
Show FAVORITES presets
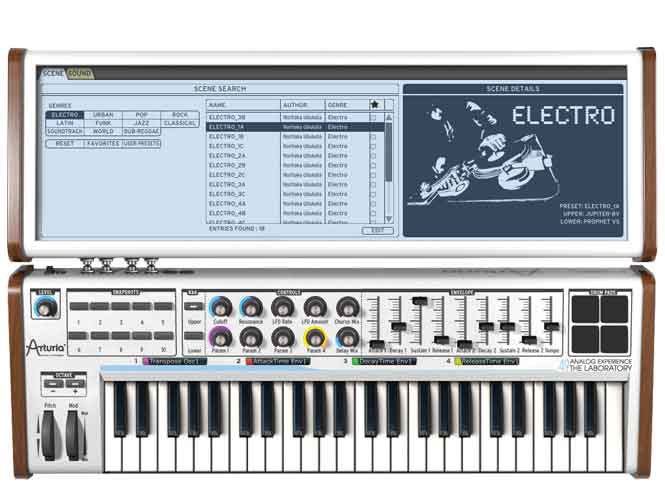(103, 144)
